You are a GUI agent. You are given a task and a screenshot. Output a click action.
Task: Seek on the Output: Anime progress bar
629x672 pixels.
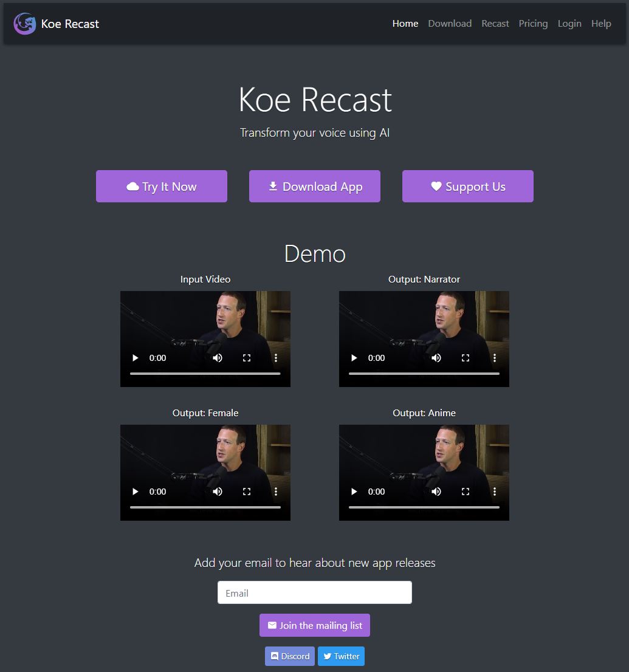(x=424, y=507)
